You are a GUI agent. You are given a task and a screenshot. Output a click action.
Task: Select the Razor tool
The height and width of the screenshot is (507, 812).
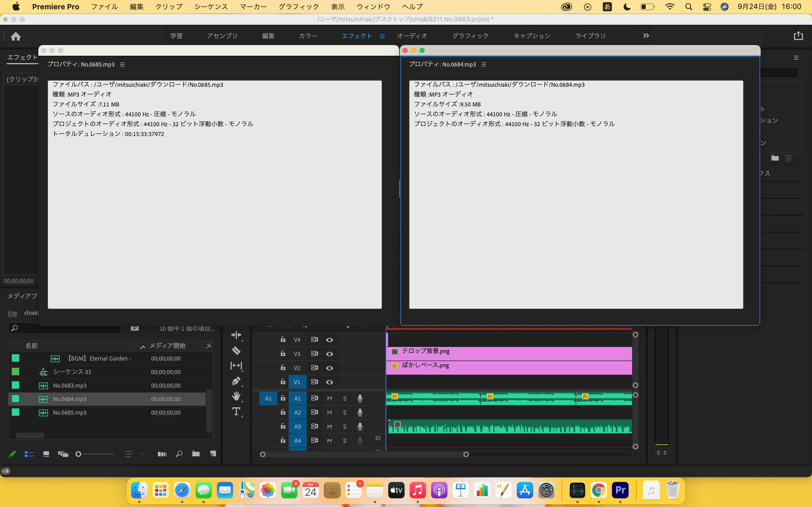click(x=236, y=351)
